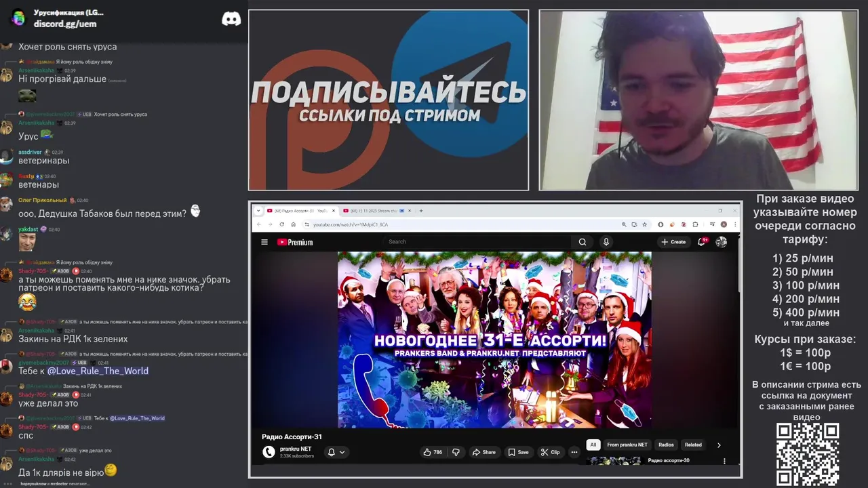
Task: Click the YouTube Premium logo
Action: click(x=295, y=242)
